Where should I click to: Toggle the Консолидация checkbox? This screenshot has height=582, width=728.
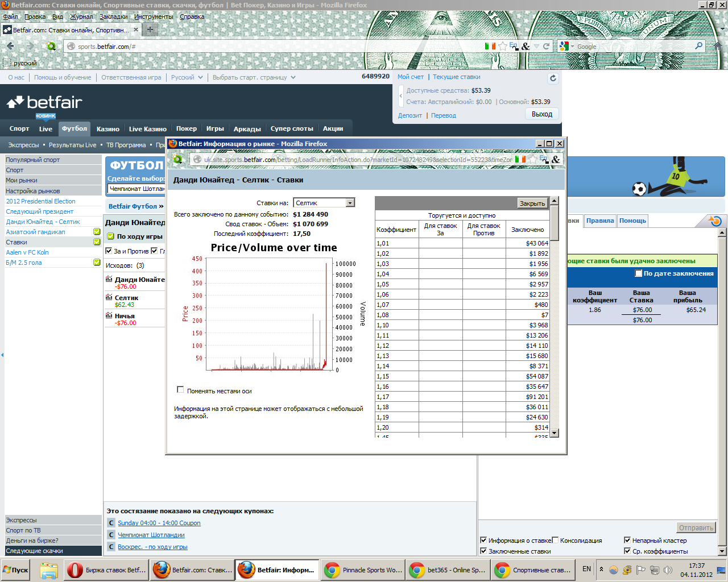(x=555, y=540)
